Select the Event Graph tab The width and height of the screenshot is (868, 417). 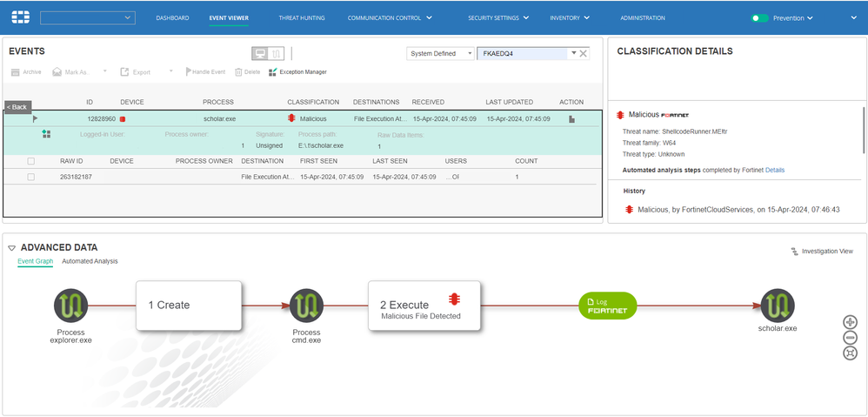pyautogui.click(x=36, y=261)
